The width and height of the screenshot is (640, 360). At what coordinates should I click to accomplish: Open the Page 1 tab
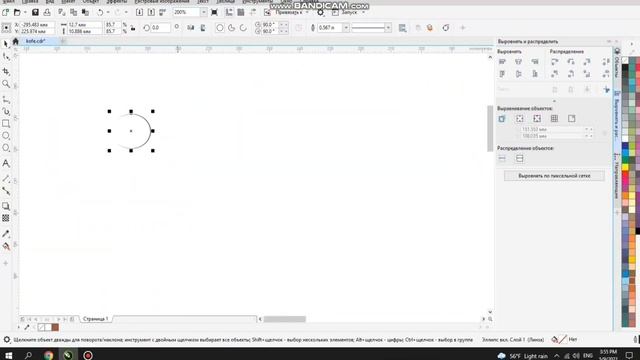click(x=96, y=319)
